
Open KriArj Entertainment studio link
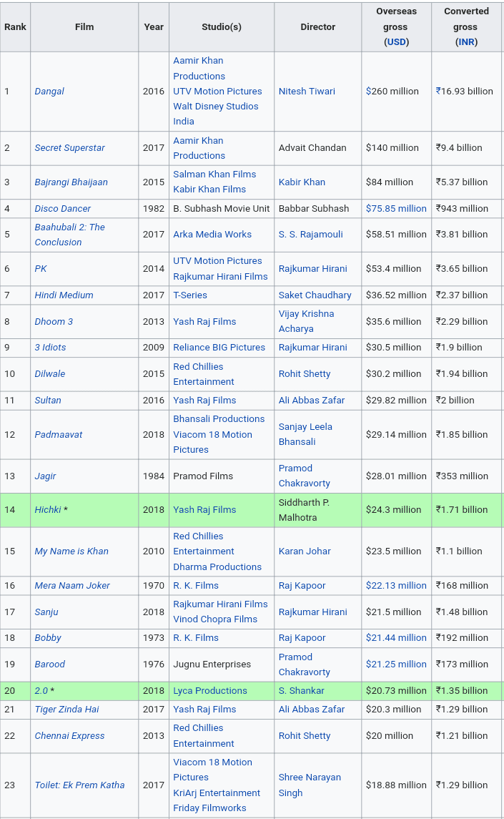pos(217,793)
